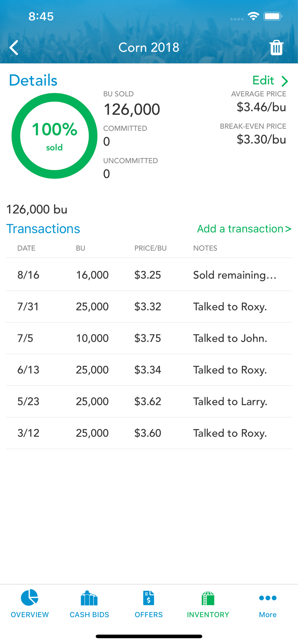Switch to the OFFERS tab label
Viewport: 298px width, 644px height.
coord(149,615)
